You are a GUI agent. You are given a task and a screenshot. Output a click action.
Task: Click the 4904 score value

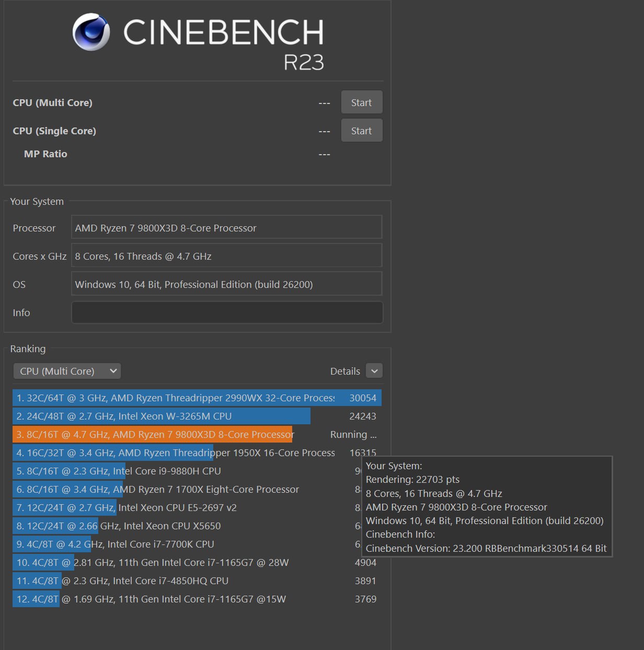[365, 562]
